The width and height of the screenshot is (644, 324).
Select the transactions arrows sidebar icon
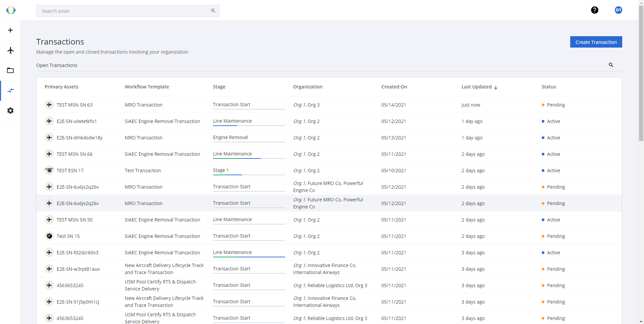click(10, 90)
